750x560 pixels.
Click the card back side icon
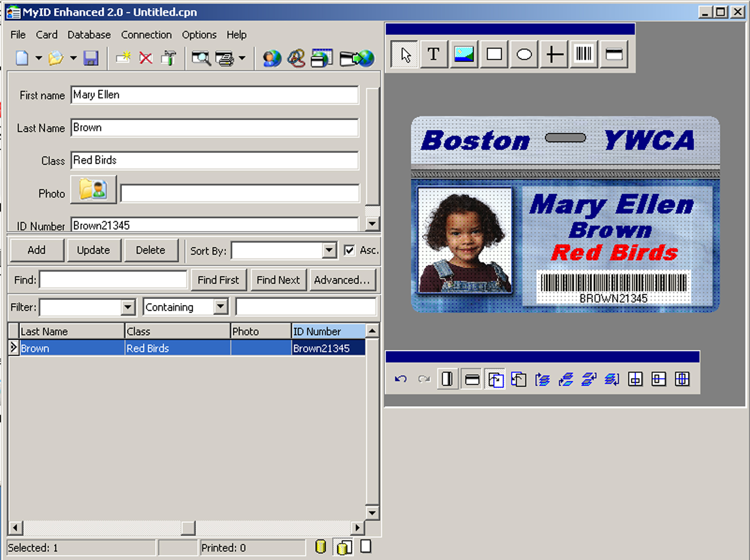(519, 379)
